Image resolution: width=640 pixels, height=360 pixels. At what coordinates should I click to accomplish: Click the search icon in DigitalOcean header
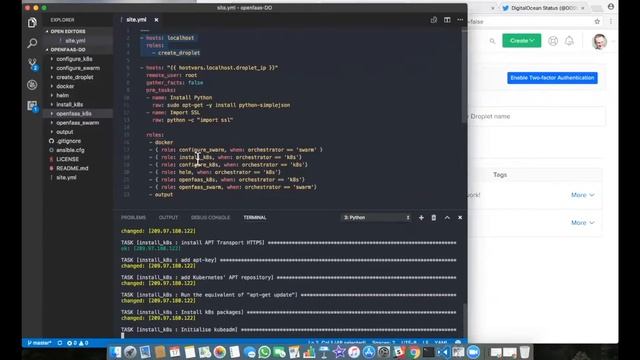click(x=492, y=41)
